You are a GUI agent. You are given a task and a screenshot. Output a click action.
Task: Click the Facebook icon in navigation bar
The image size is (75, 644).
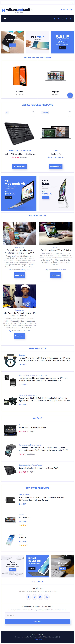click(55, 18)
